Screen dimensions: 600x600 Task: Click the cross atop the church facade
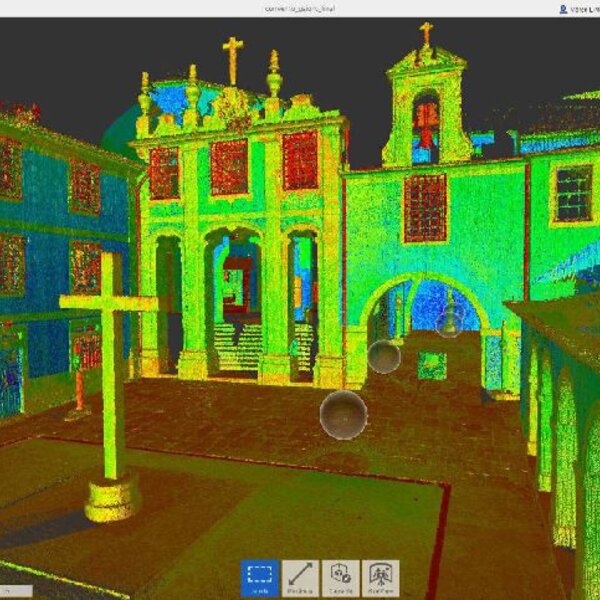[x=232, y=58]
